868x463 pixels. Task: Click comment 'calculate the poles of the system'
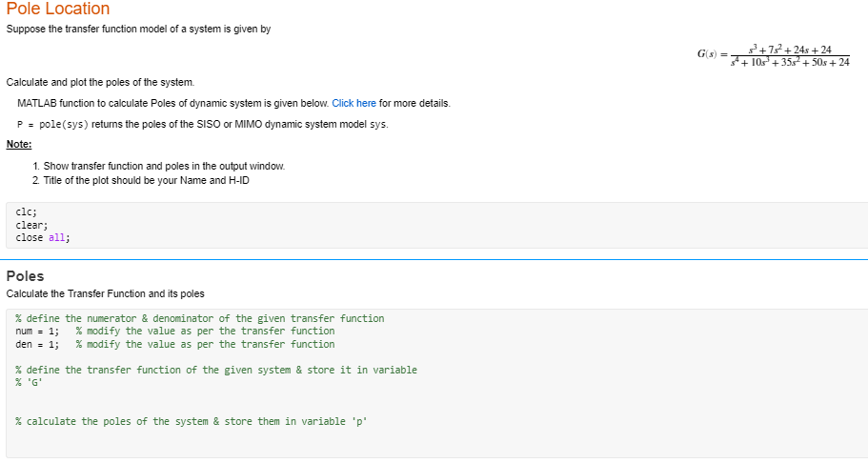click(191, 421)
